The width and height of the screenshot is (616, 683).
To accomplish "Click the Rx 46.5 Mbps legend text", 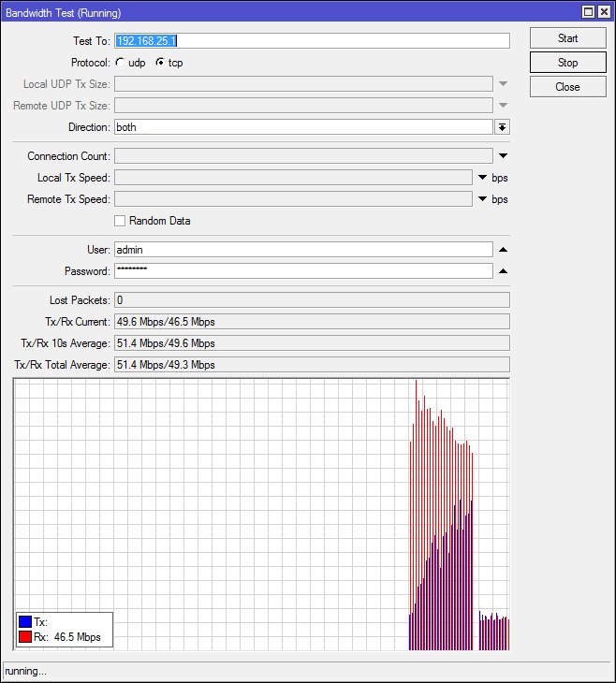I will pyautogui.click(x=67, y=637).
